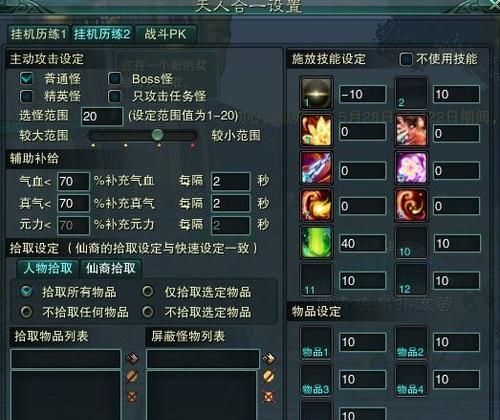This screenshot has width=500, height=420.
Task: Click the green skill icon with value 40
Action: (316, 242)
